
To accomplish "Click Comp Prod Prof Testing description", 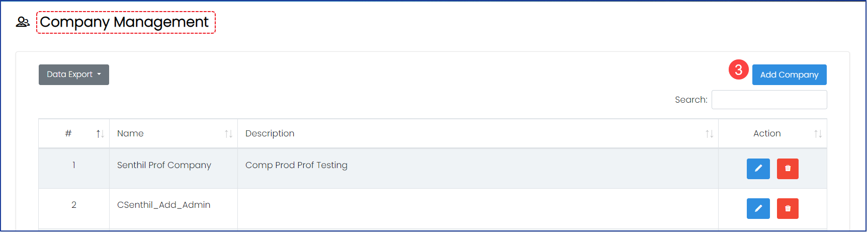I will (296, 165).
